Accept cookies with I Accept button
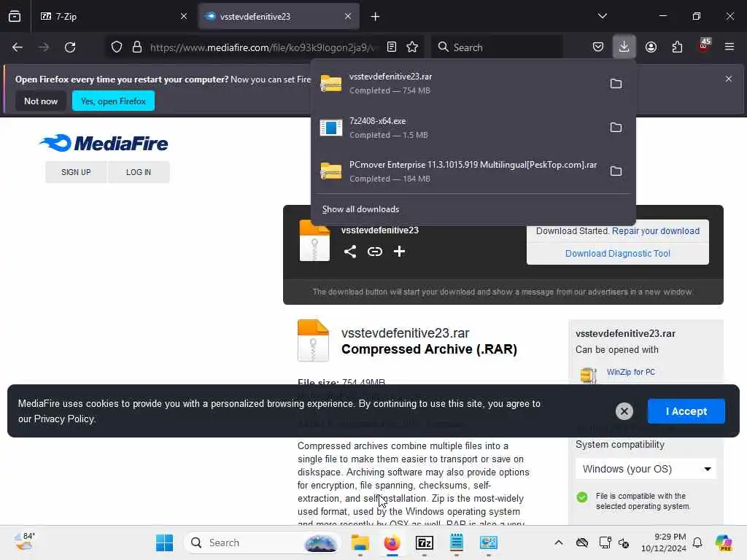 (686, 411)
